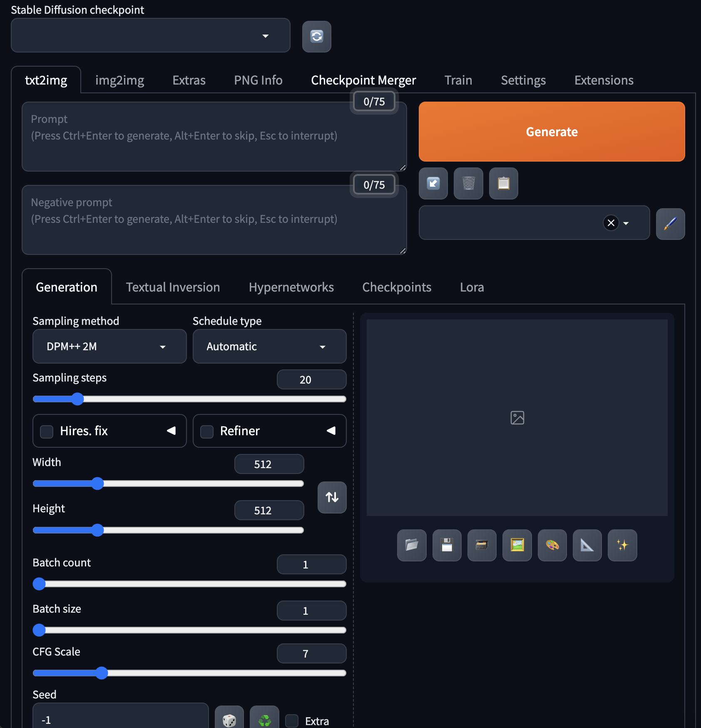Expand the Refiner section arrow
This screenshot has width=701, height=728.
tap(331, 431)
